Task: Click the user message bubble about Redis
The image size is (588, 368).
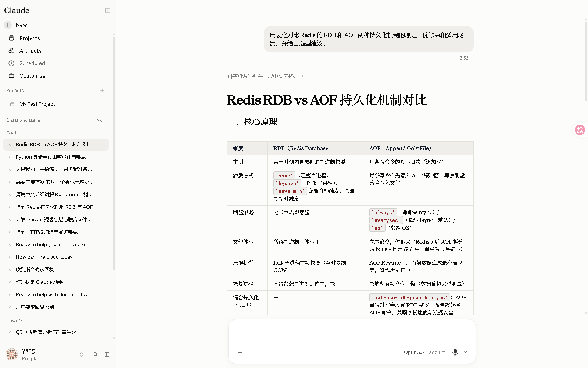Action: coord(369,39)
